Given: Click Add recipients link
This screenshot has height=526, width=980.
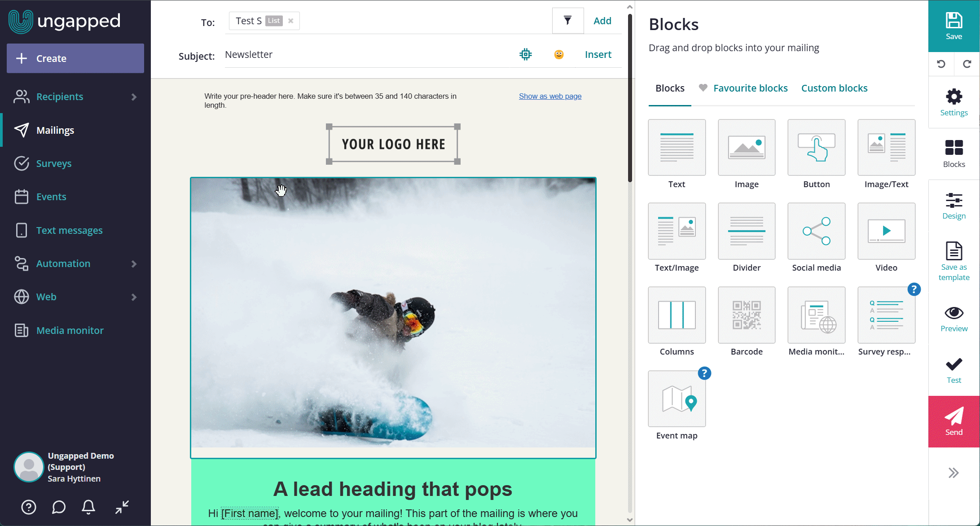Looking at the screenshot, I should click(602, 21).
